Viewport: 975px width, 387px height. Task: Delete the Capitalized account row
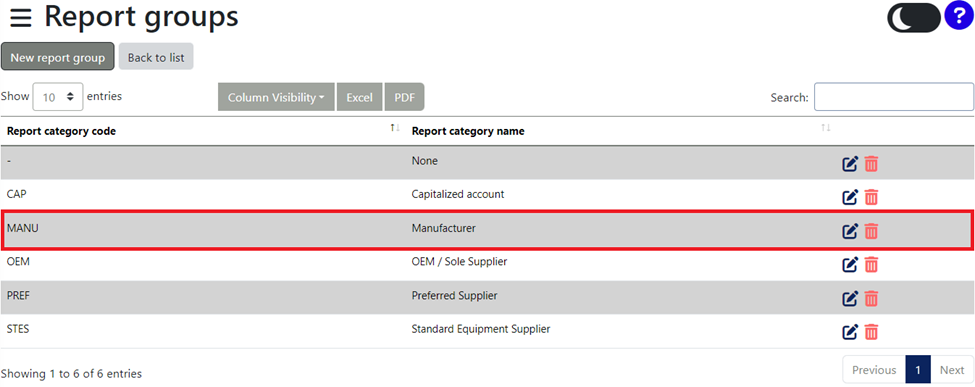click(871, 198)
